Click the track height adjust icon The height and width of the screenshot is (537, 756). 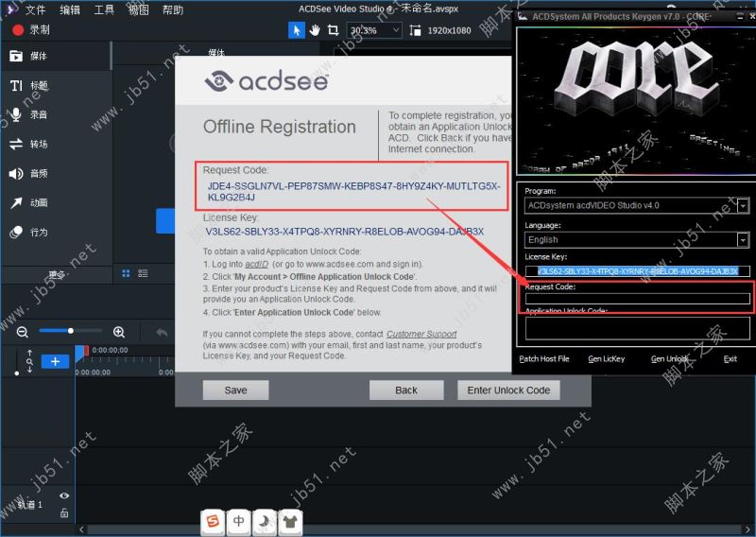[x=29, y=361]
